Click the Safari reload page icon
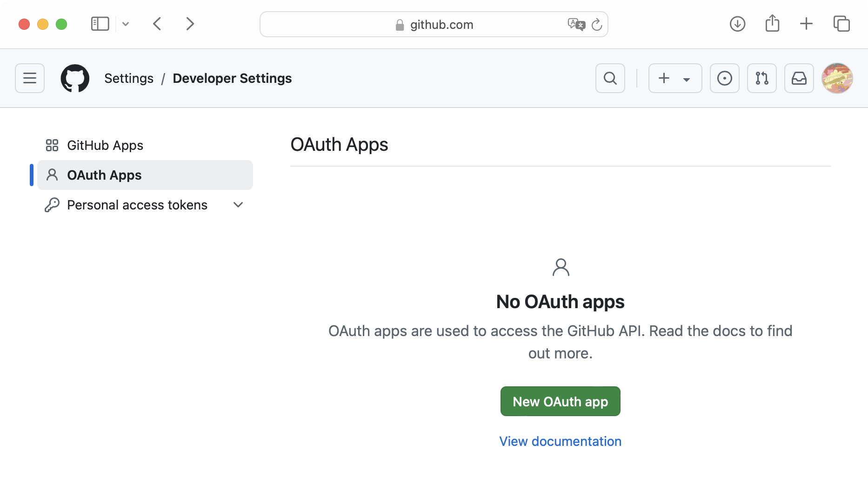868x485 pixels. tap(597, 25)
